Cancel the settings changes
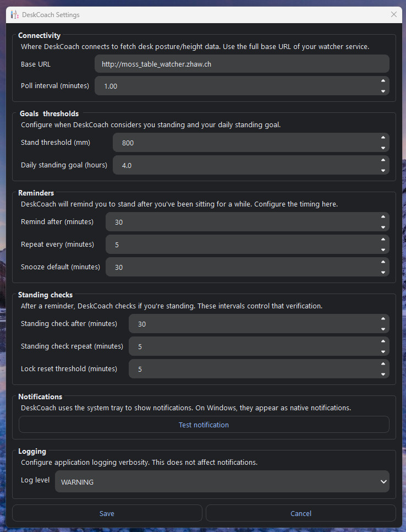This screenshot has width=406, height=532. [300, 513]
